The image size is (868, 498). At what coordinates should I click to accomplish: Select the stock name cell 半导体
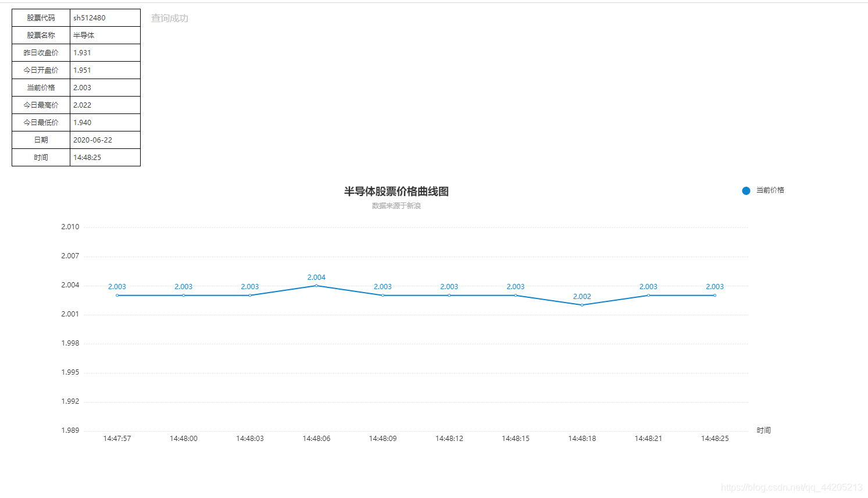point(105,35)
